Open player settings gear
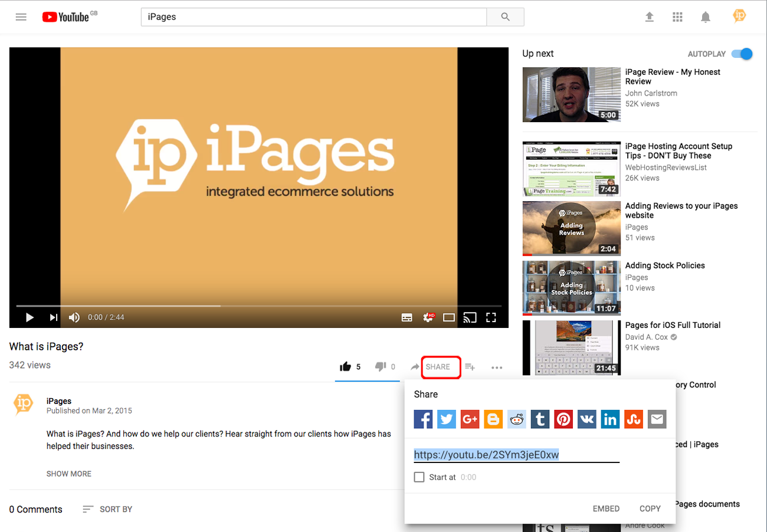 [x=429, y=317]
